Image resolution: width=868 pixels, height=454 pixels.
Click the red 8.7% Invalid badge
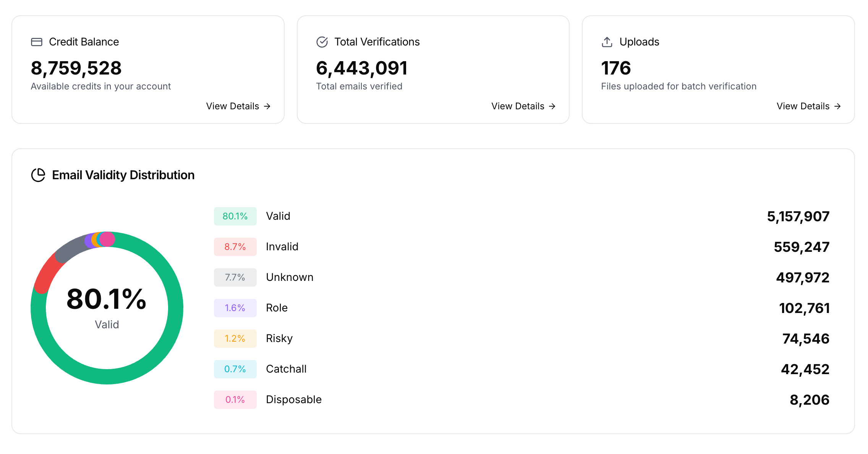[x=235, y=247]
